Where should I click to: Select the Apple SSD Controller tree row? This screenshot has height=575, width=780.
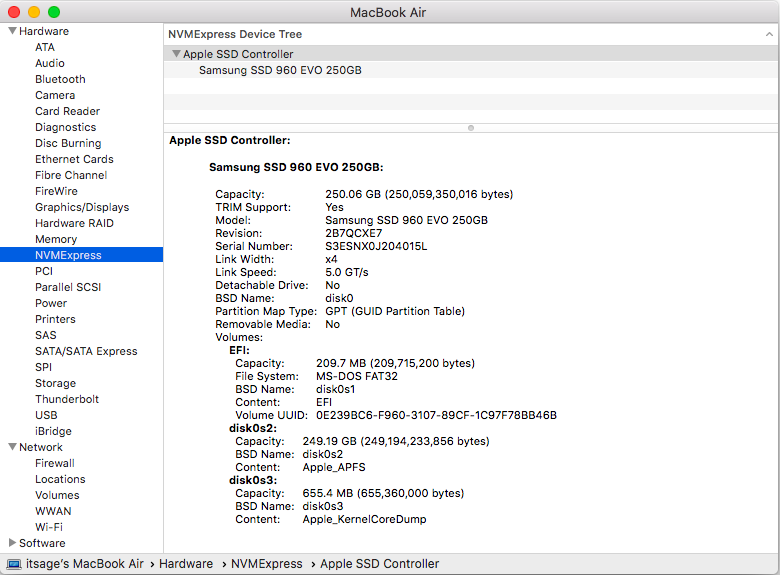[471, 54]
